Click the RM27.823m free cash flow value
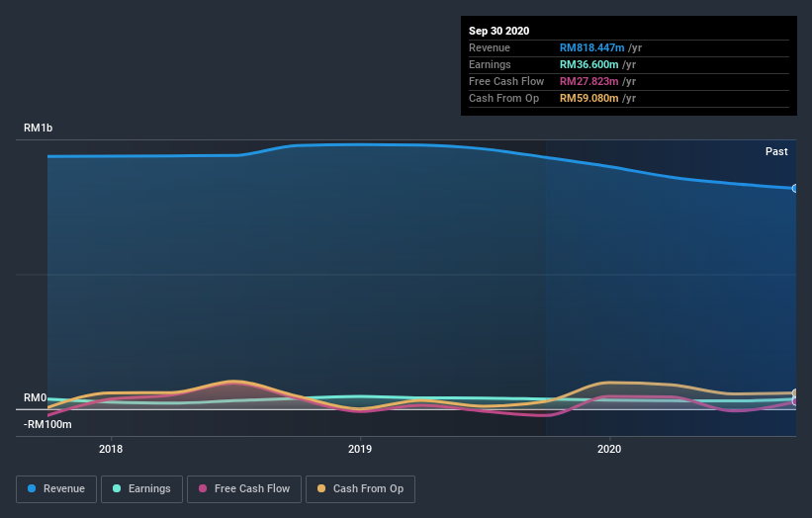The image size is (812, 518). tap(588, 81)
